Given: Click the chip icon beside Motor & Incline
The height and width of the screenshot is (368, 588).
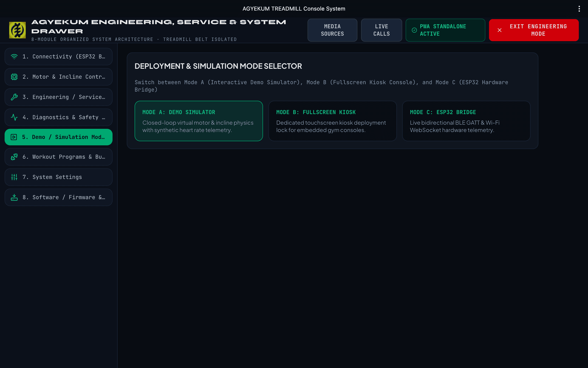Looking at the screenshot, I should (x=14, y=77).
